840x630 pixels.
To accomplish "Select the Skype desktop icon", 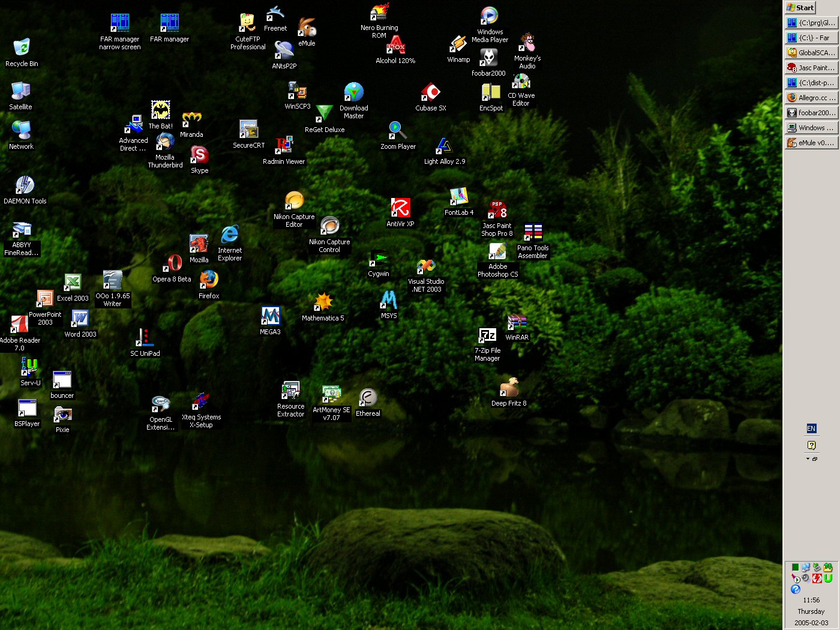I will pos(199,156).
